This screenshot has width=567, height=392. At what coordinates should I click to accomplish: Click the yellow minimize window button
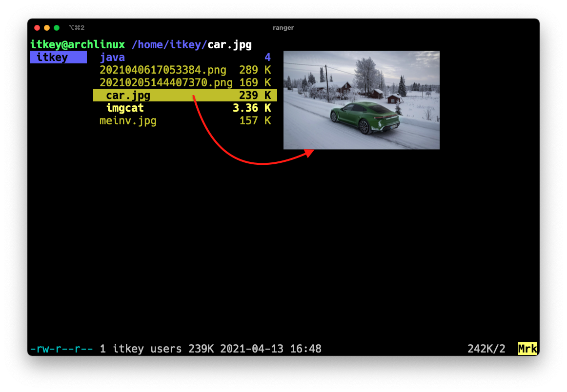pyautogui.click(x=47, y=28)
